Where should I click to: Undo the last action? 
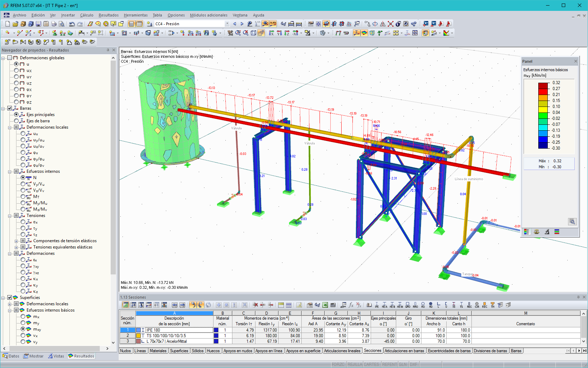click(x=72, y=24)
